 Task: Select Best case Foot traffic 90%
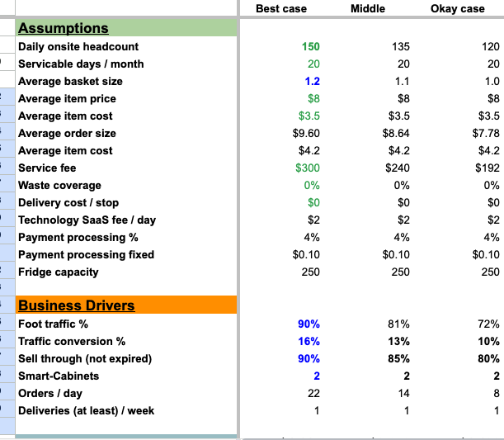click(309, 324)
